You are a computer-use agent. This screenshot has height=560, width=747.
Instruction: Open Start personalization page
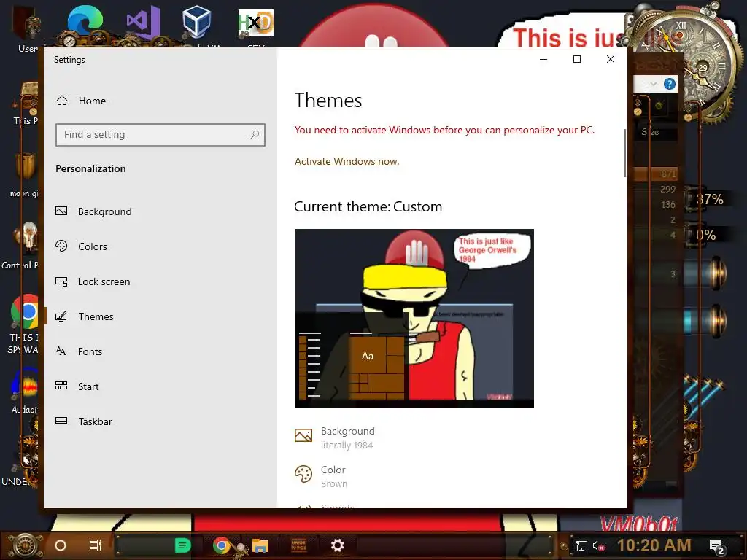[x=77, y=386]
